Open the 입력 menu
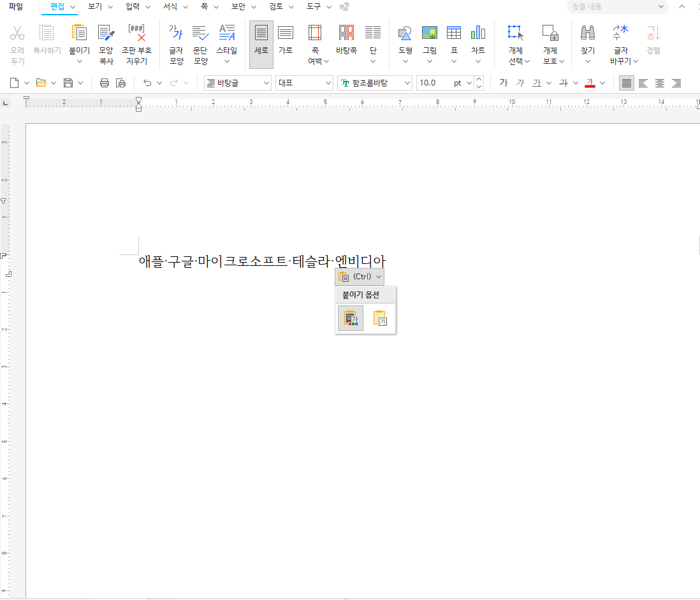The image size is (700, 600). pos(133,7)
